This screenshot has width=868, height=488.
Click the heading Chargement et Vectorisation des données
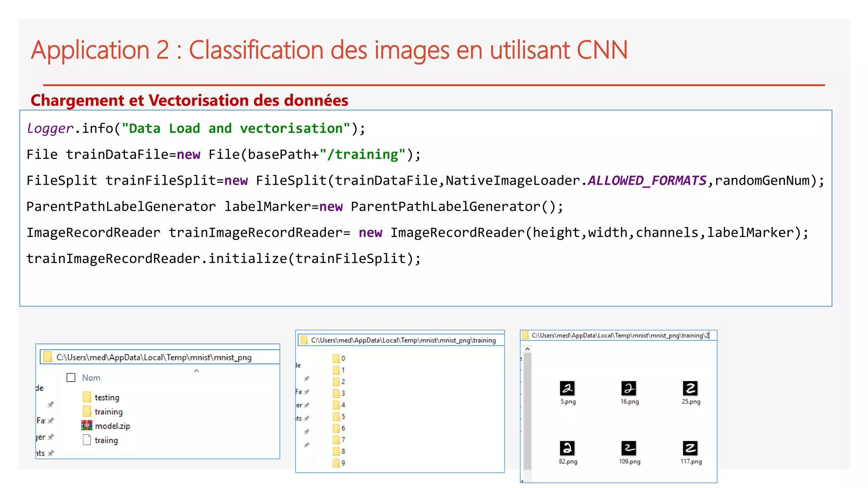pos(189,100)
